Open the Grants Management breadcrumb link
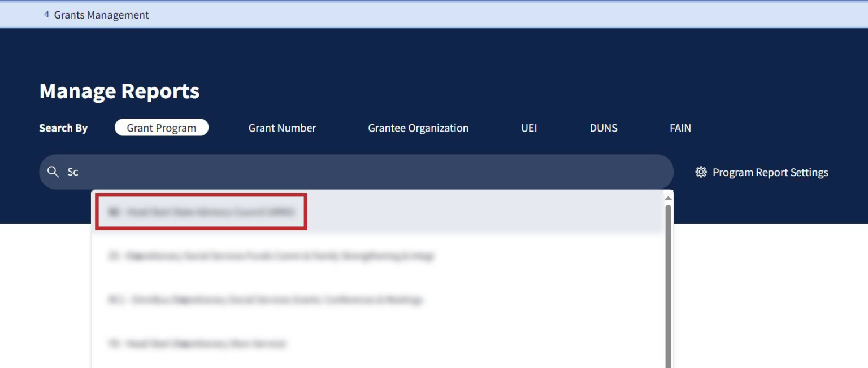 101,15
